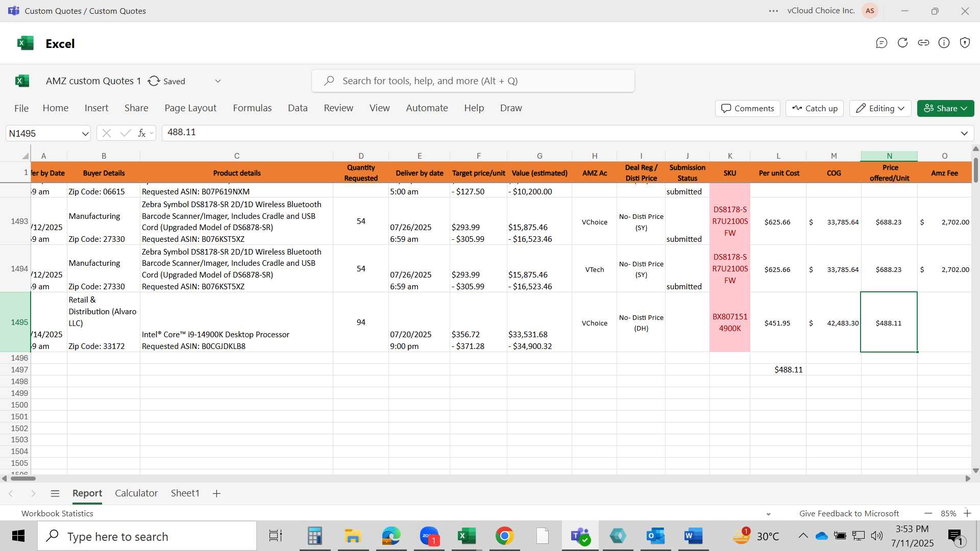Select row 1495 header
The height and width of the screenshot is (551, 980).
pos(15,322)
